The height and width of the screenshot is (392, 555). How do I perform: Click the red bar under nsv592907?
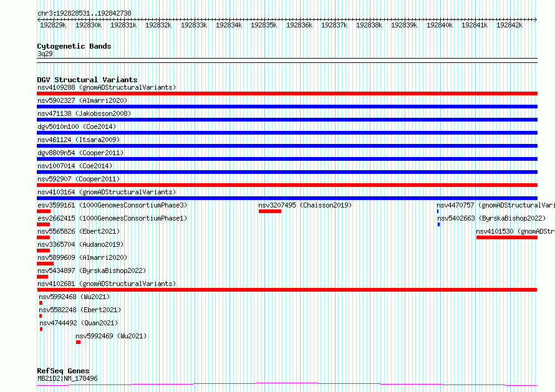[x=287, y=185]
